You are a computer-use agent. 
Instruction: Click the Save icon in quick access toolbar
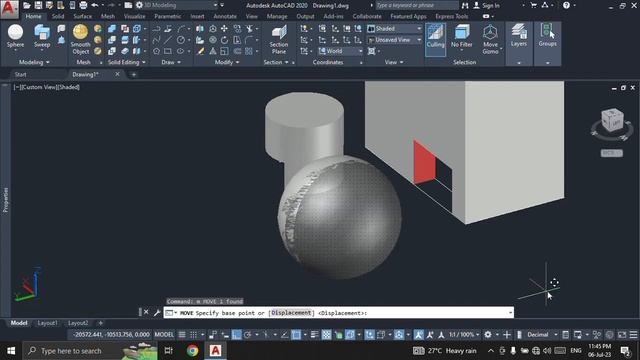click(38, 5)
